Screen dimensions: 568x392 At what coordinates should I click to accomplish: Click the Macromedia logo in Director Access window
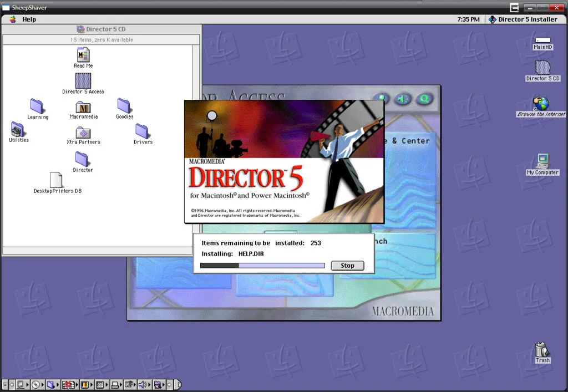pyautogui.click(x=403, y=311)
